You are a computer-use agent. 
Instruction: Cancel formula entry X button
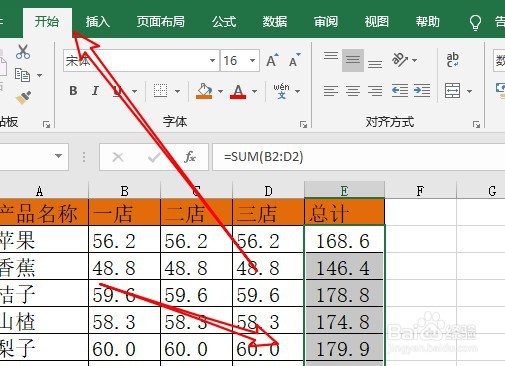(x=118, y=157)
